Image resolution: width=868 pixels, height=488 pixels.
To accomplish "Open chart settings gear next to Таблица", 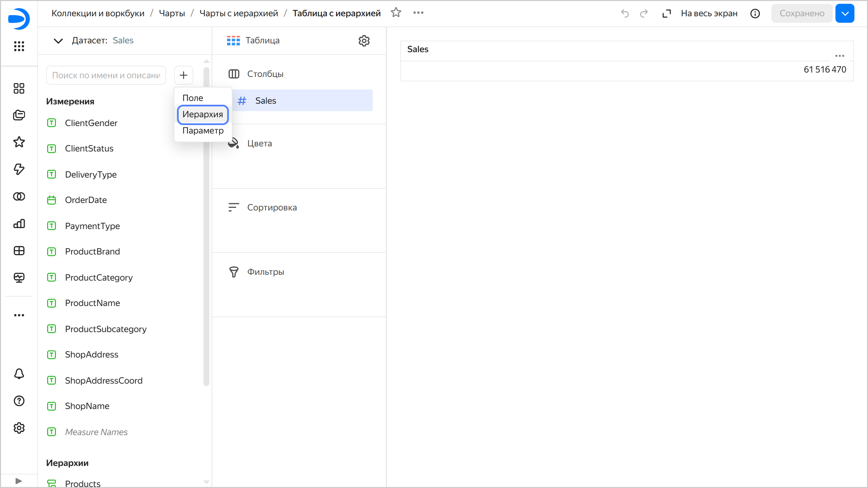I will pyautogui.click(x=364, y=41).
